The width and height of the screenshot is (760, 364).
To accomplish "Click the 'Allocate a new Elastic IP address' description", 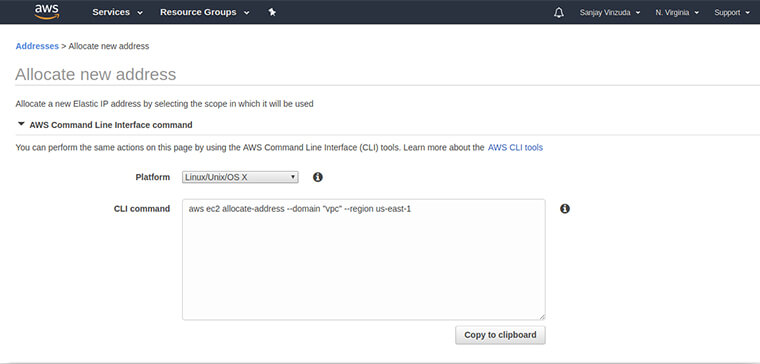I will tap(164, 104).
